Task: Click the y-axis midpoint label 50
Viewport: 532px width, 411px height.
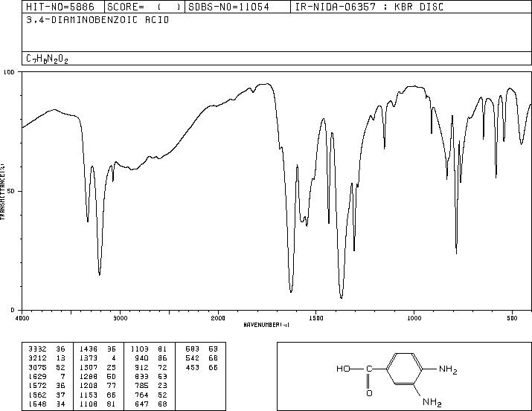Action: click(x=11, y=191)
